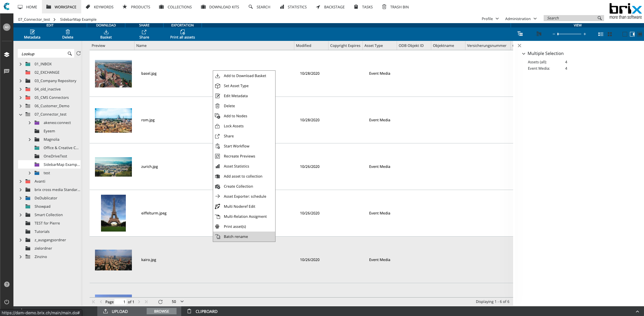Collapse the Multiple Selection section

[524, 54]
